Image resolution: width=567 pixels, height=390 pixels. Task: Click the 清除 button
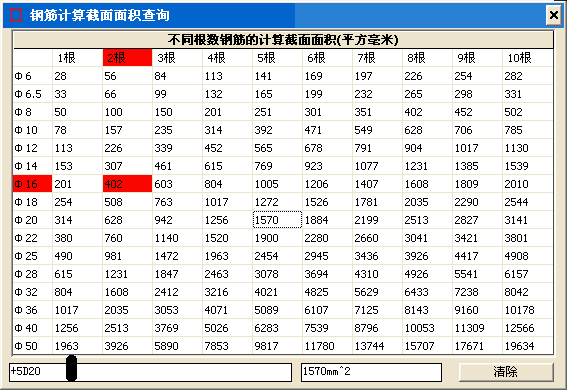[x=506, y=372]
